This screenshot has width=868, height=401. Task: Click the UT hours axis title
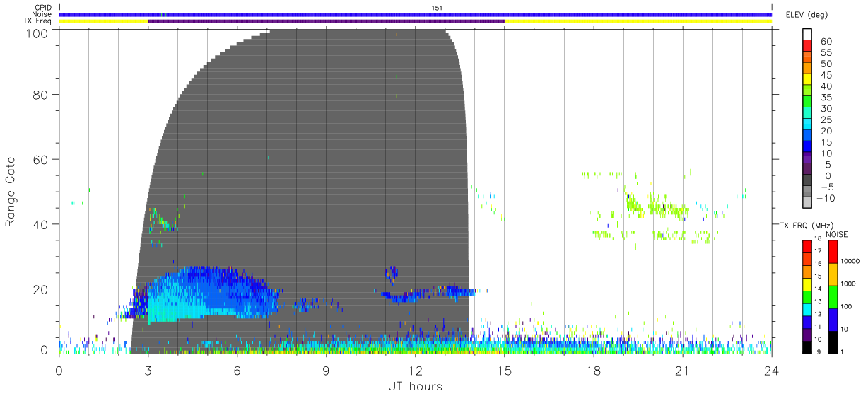tap(414, 386)
